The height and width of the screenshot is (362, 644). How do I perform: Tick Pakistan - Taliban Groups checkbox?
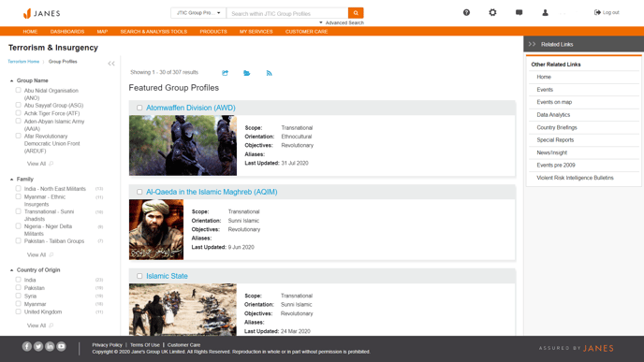point(18,241)
